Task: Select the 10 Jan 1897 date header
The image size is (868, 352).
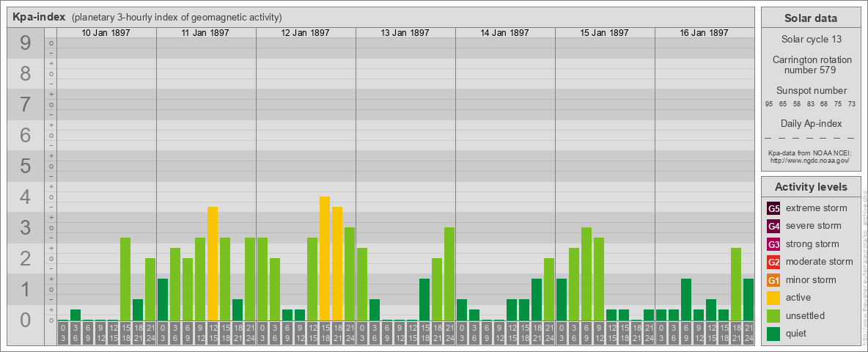Action: (x=106, y=33)
